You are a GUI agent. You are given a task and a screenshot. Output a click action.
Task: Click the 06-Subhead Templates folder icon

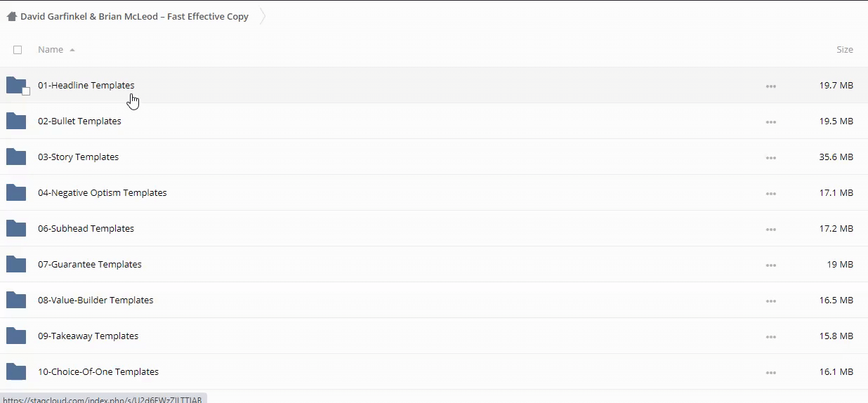point(16,229)
